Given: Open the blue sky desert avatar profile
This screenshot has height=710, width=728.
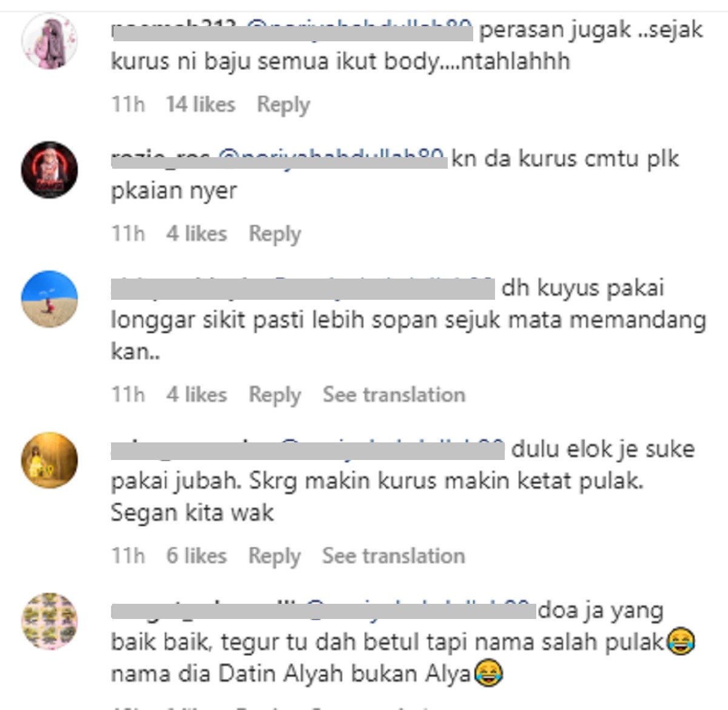Looking at the screenshot, I should 50,299.
